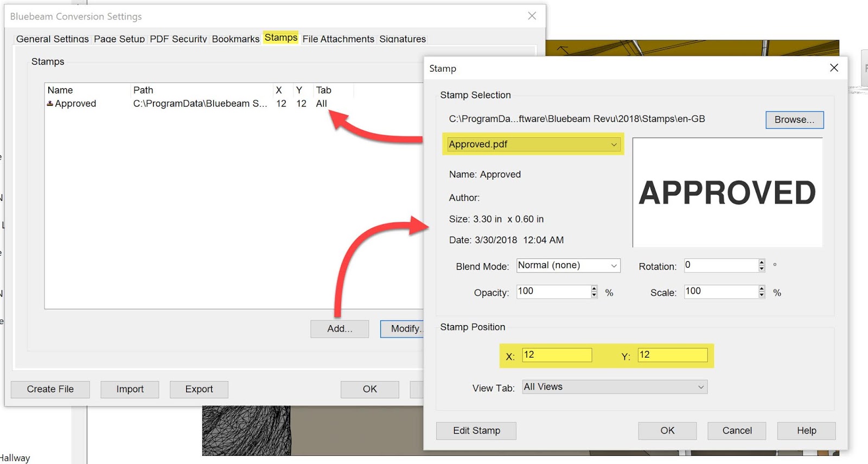Click the Rotation value field

point(720,265)
